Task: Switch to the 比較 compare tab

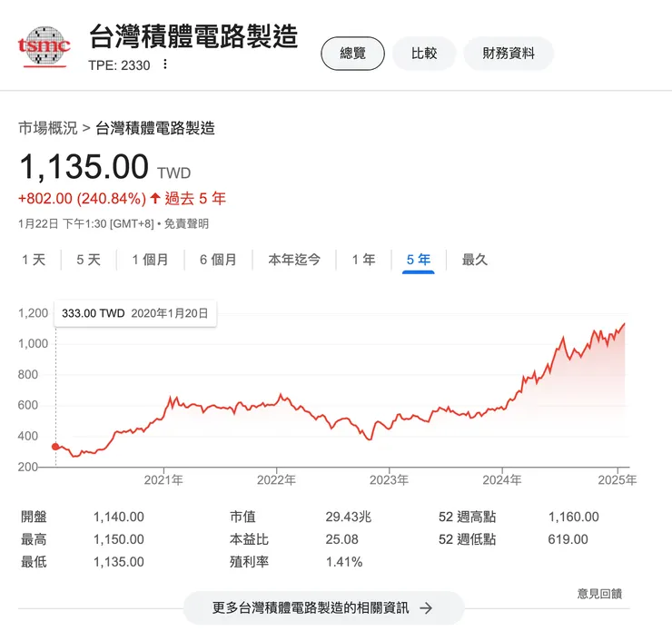Action: click(x=424, y=54)
